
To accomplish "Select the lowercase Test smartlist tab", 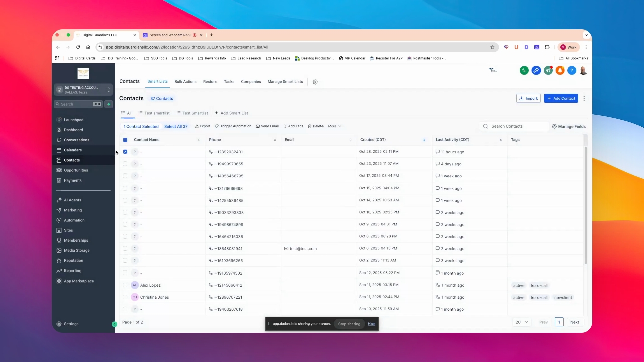I will click(x=154, y=113).
